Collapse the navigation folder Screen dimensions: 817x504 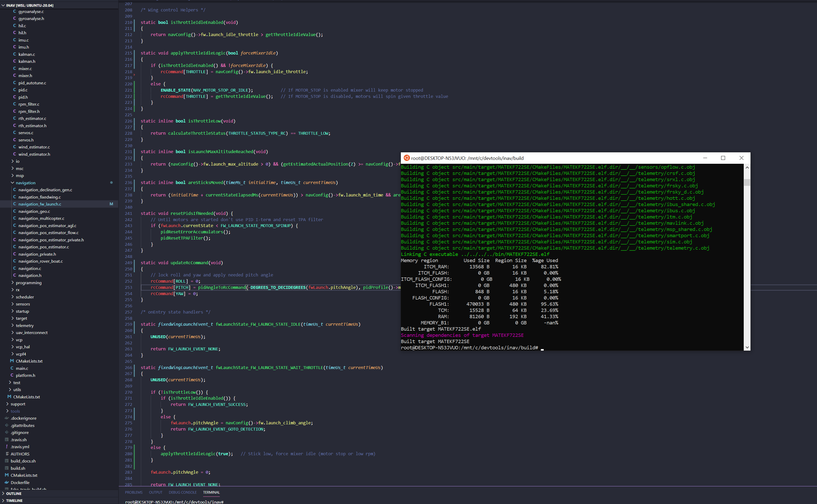12,183
